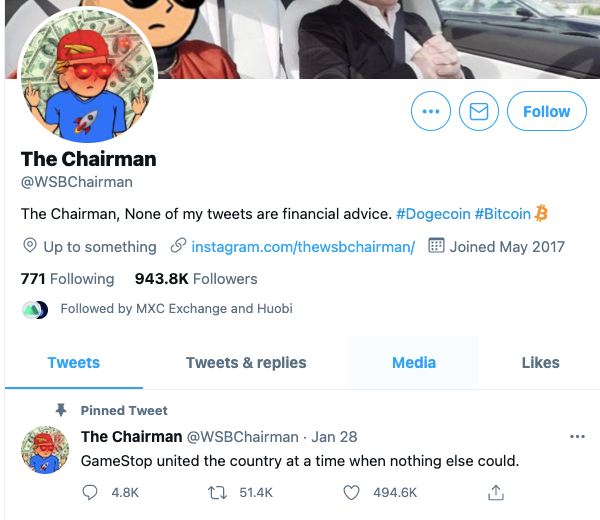Image resolution: width=600 pixels, height=520 pixels.
Task: Select the Media tab
Action: coord(414,362)
